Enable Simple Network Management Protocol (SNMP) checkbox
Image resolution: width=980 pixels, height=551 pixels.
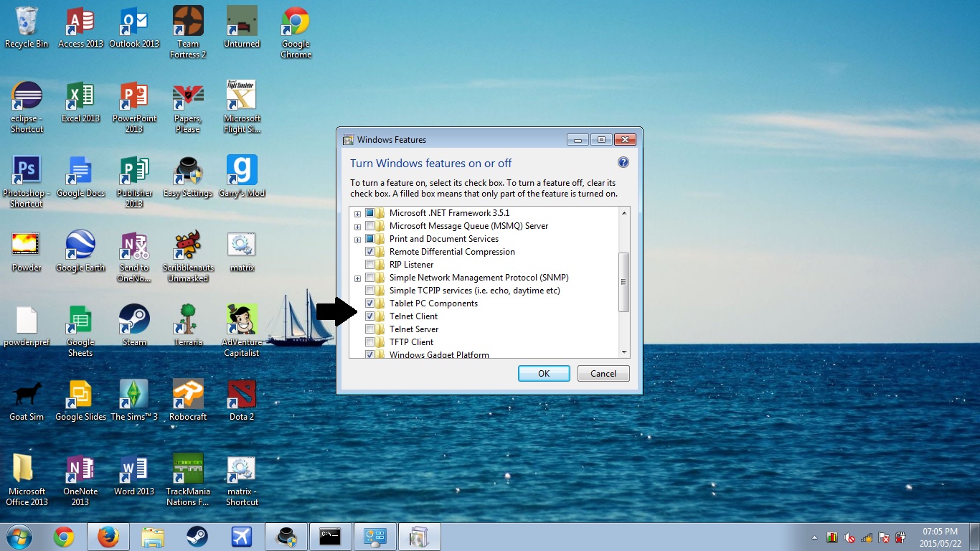[x=370, y=278]
